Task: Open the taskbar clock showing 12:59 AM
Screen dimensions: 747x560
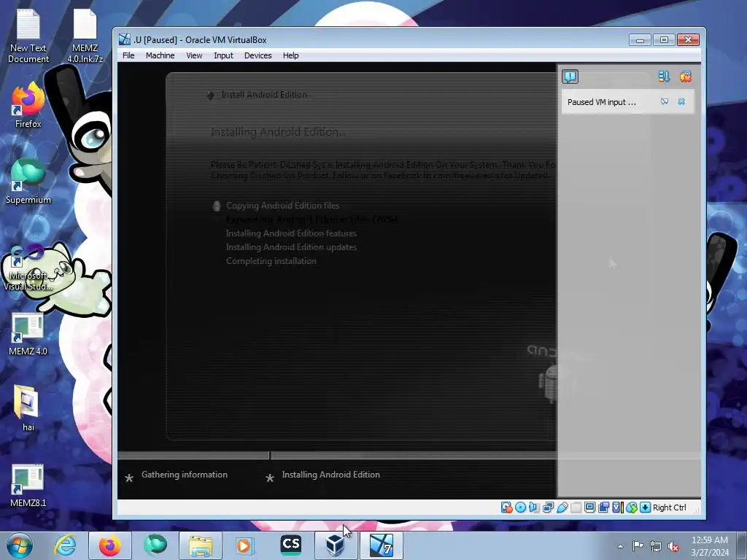Action: 710,546
